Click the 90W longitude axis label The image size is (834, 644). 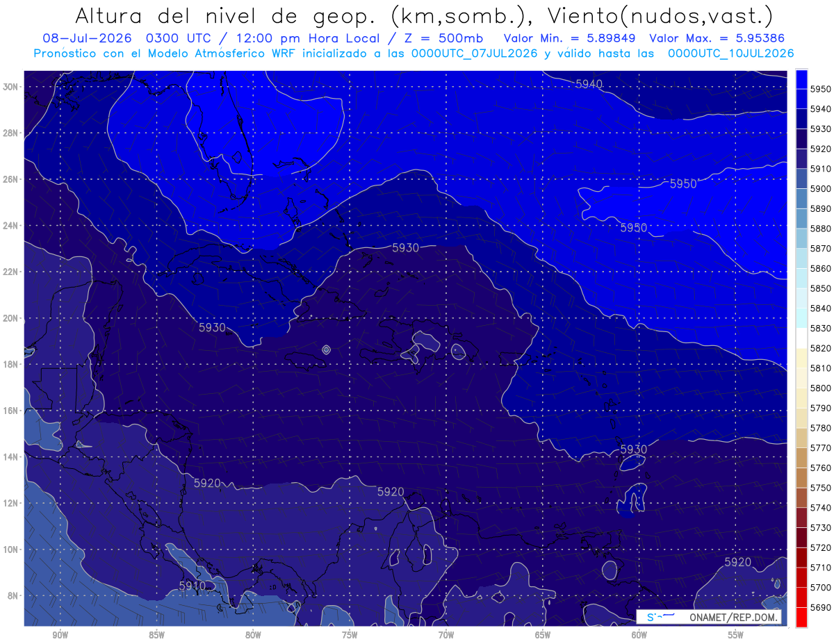60,635
